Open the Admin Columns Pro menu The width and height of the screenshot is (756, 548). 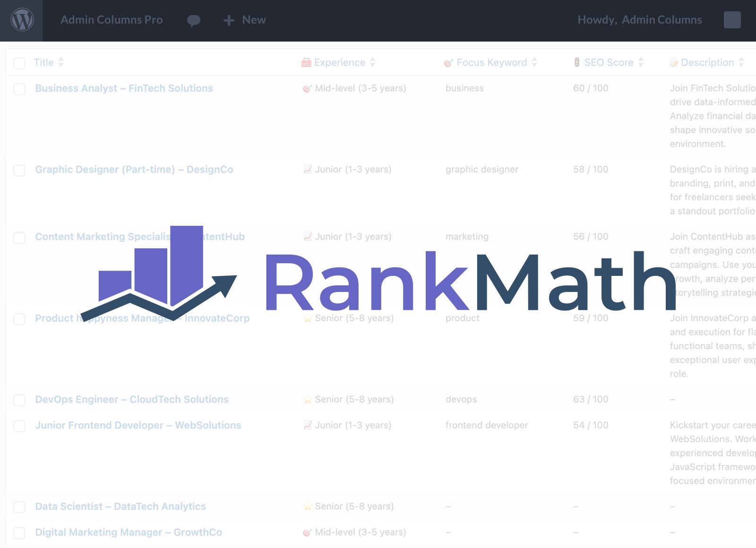[x=112, y=20]
